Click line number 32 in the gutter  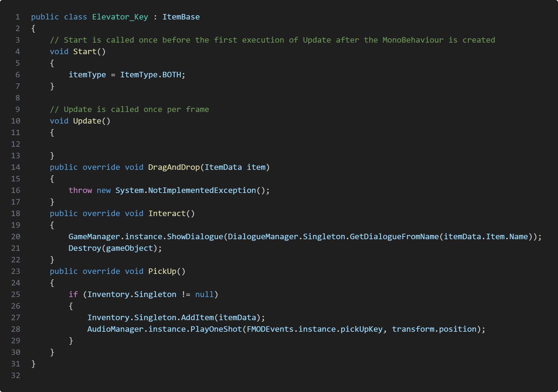pyautogui.click(x=16, y=376)
